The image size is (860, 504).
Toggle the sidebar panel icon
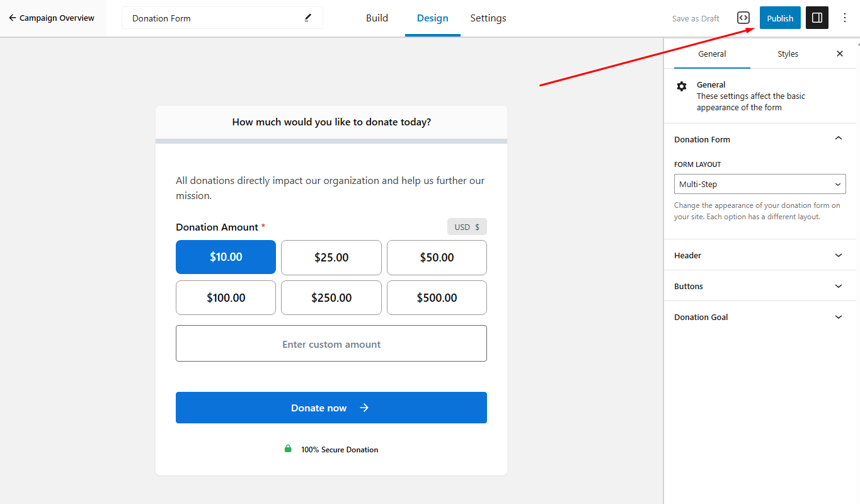(x=817, y=18)
